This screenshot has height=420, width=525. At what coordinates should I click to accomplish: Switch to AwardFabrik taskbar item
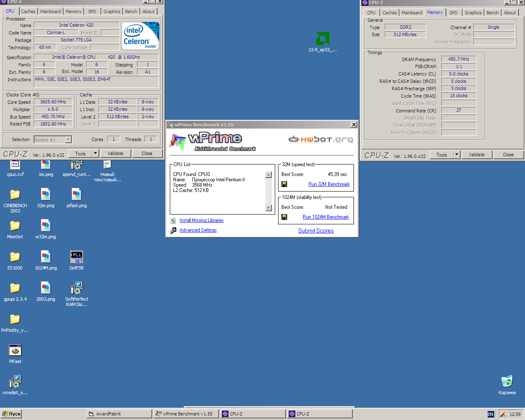(119, 414)
